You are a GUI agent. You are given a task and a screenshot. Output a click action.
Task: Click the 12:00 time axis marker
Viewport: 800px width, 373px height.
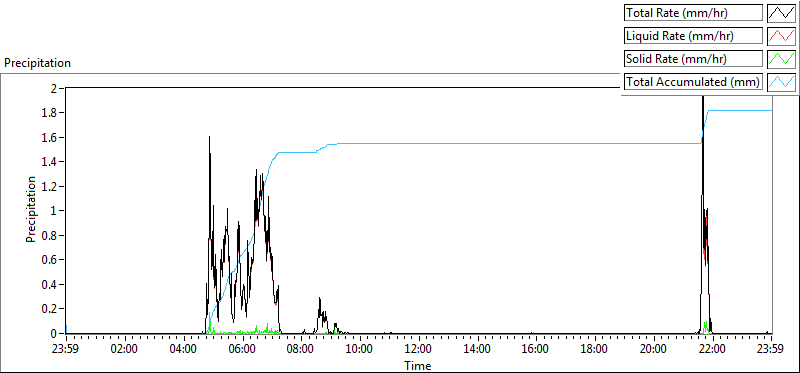click(419, 350)
